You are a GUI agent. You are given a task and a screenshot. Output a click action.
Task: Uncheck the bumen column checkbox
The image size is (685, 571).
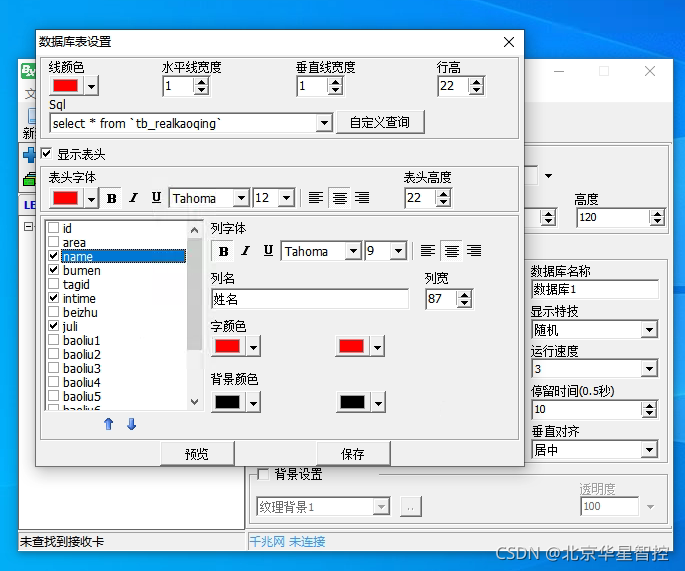[54, 270]
